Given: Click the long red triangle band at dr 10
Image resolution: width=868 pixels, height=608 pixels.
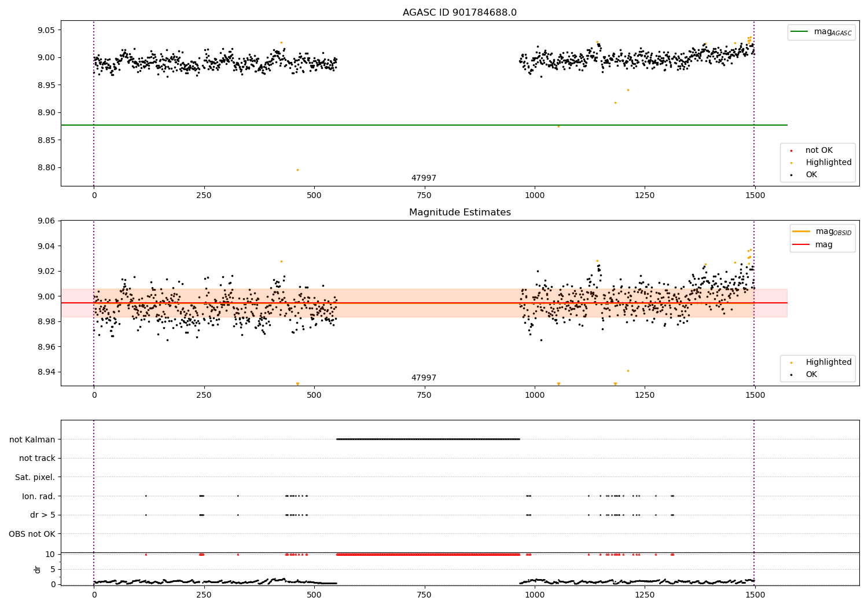Looking at the screenshot, I should 428,554.
